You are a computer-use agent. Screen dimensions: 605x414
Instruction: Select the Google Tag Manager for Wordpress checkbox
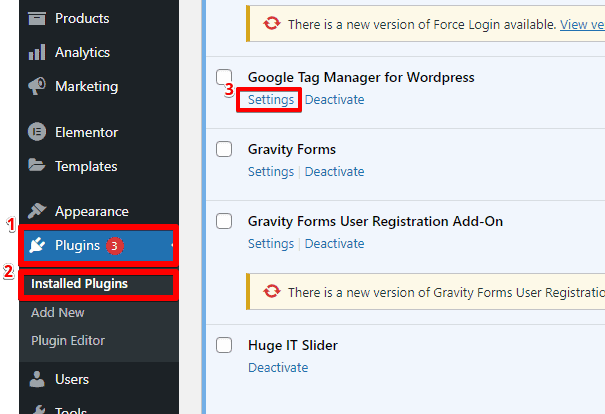[224, 77]
